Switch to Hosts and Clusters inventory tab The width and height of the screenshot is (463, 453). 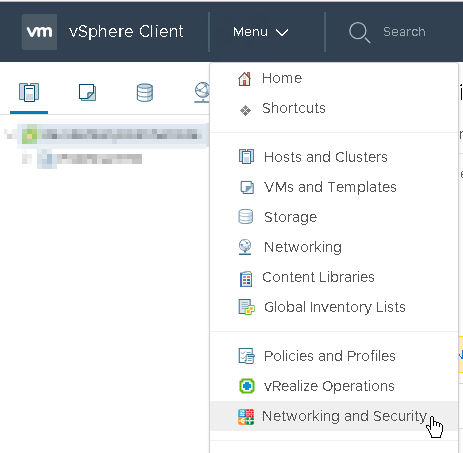coord(29,92)
